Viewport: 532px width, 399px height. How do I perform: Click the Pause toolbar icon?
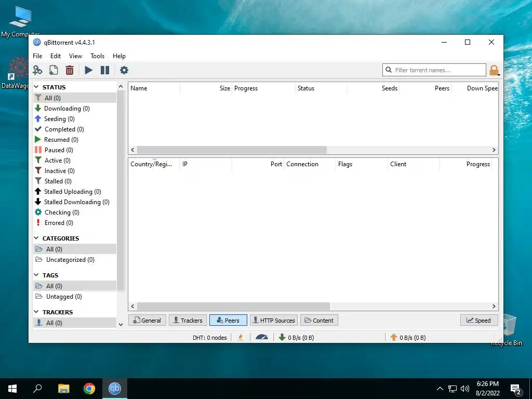(x=105, y=70)
